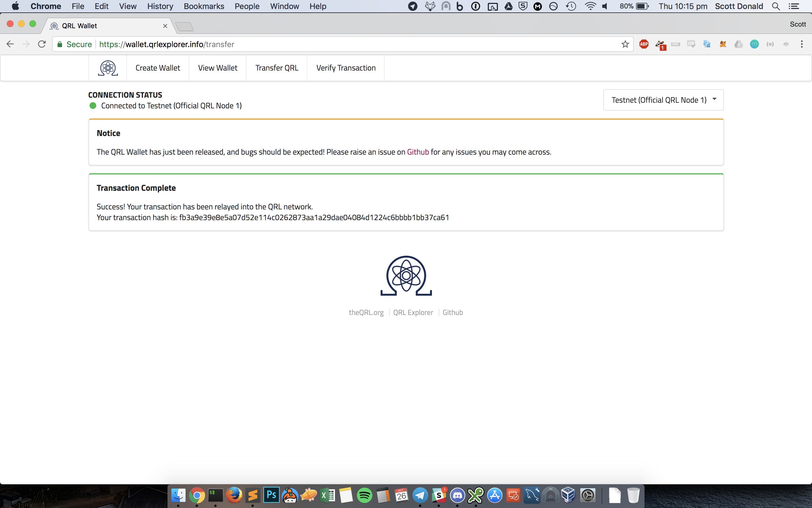Open the MetaMask fox extension

[723, 44]
